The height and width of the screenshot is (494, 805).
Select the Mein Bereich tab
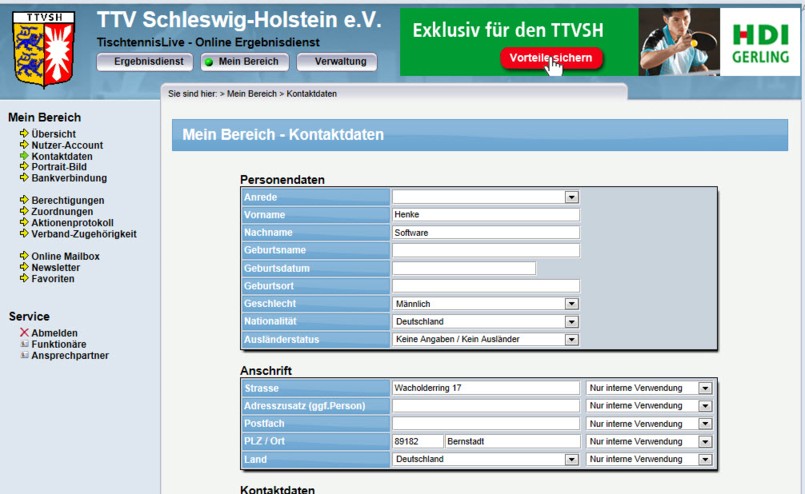(245, 62)
